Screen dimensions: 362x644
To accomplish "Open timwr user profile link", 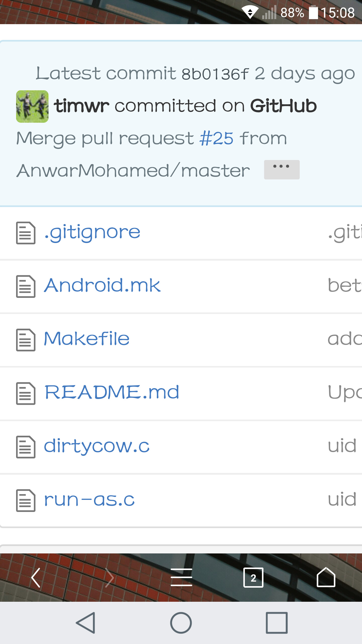I will 81,106.
